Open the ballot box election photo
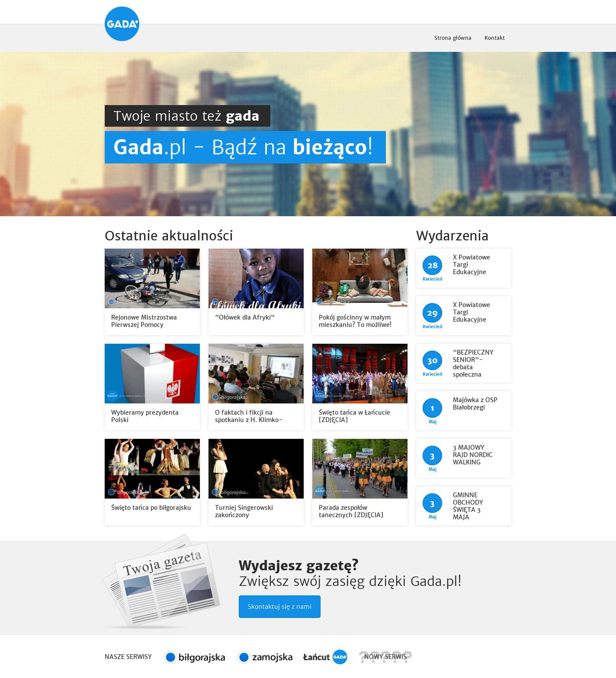The image size is (616, 678). coord(152,374)
